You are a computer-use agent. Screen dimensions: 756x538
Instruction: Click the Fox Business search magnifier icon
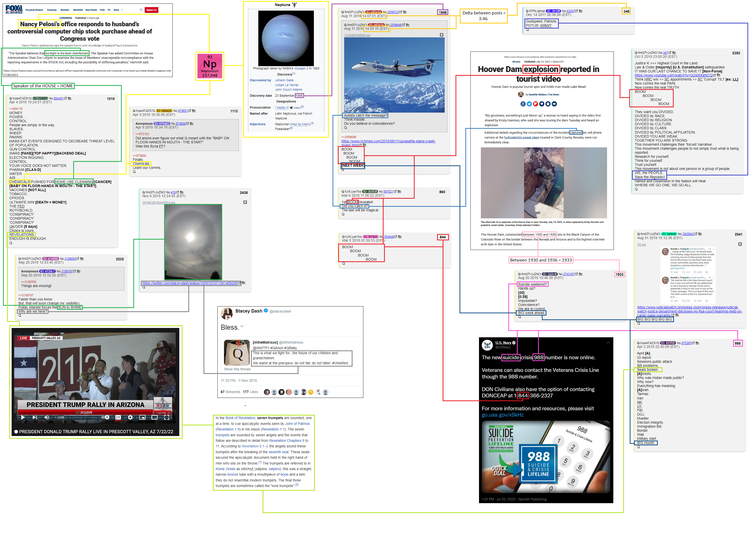pos(141,10)
